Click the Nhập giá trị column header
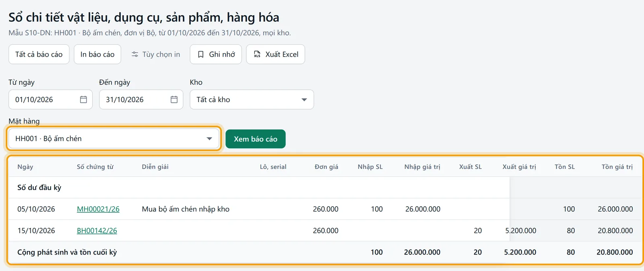 coord(422,167)
